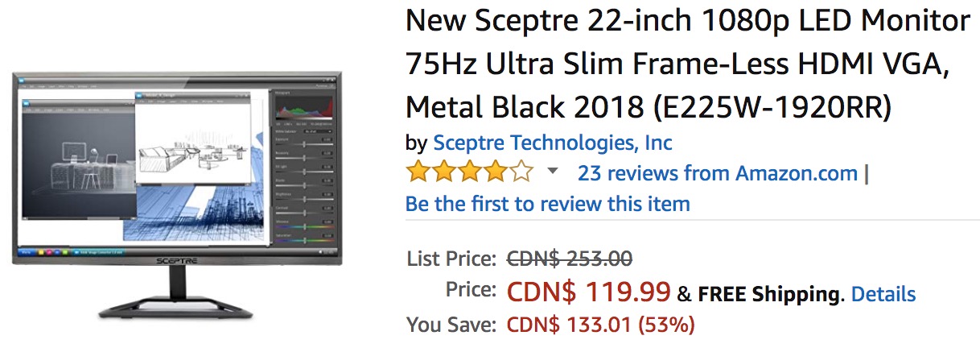Click the Sceptre logo on the monitor bezel
980x348 pixels.
point(179,261)
